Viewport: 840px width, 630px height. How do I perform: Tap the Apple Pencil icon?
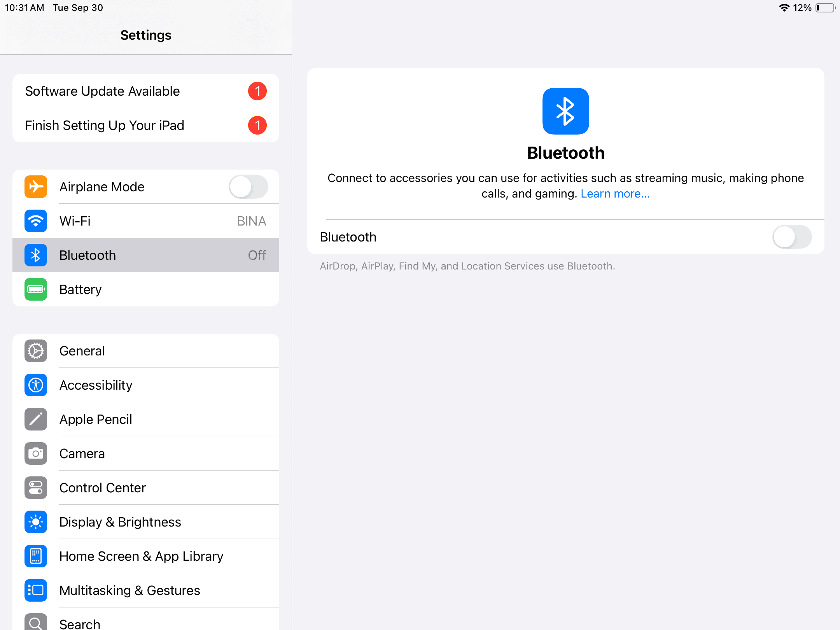click(36, 419)
